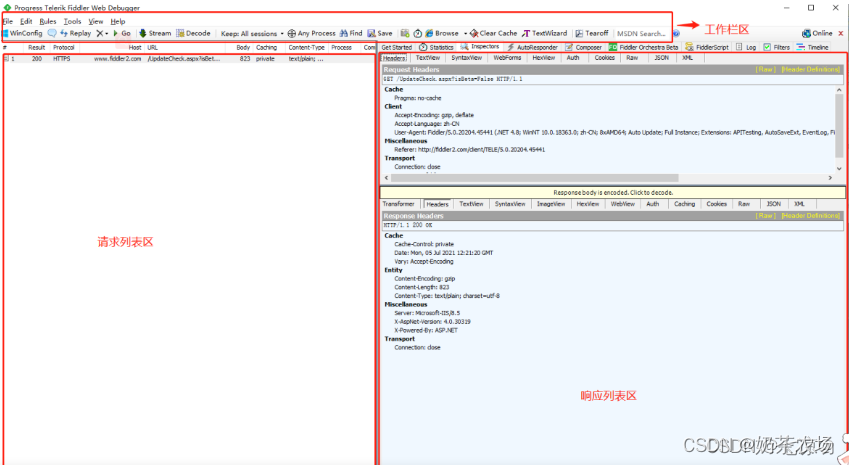Click the Go resume button

pyautogui.click(x=122, y=33)
